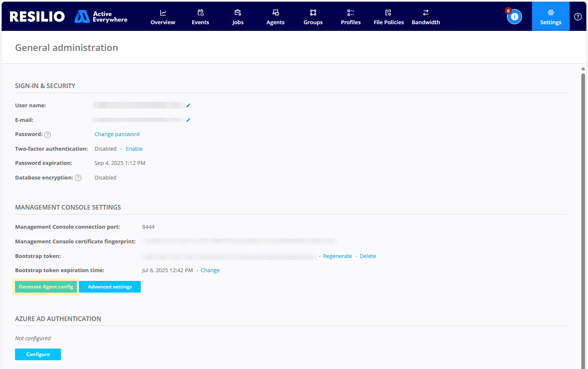The width and height of the screenshot is (588, 369).
Task: Open Bandwidth management
Action: click(426, 17)
